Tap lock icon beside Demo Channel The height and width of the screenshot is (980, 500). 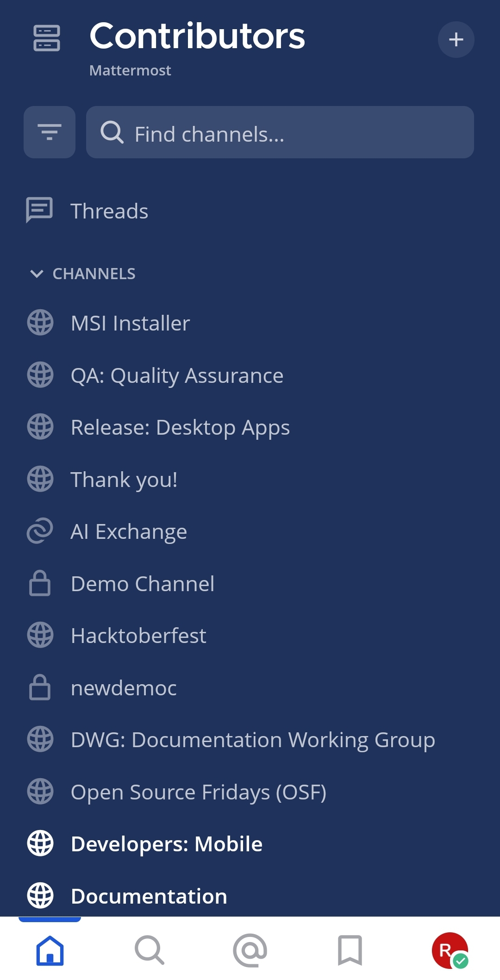40,583
